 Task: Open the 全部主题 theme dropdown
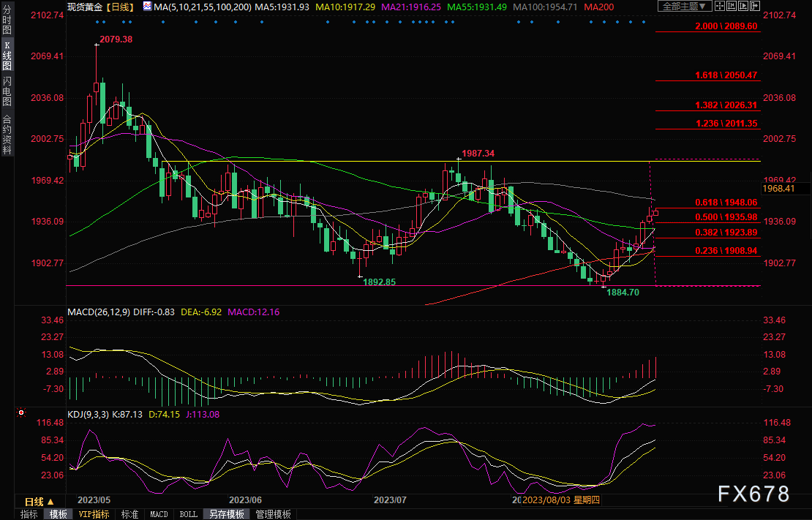(685, 7)
